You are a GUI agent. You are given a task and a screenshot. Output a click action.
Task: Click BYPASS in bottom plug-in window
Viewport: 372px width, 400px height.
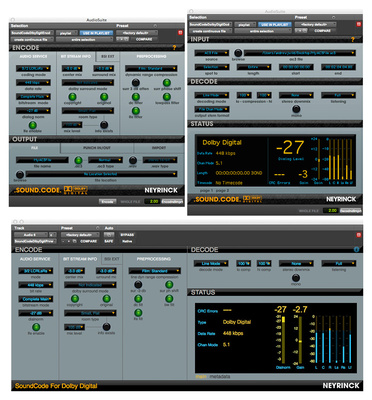coord(127,235)
